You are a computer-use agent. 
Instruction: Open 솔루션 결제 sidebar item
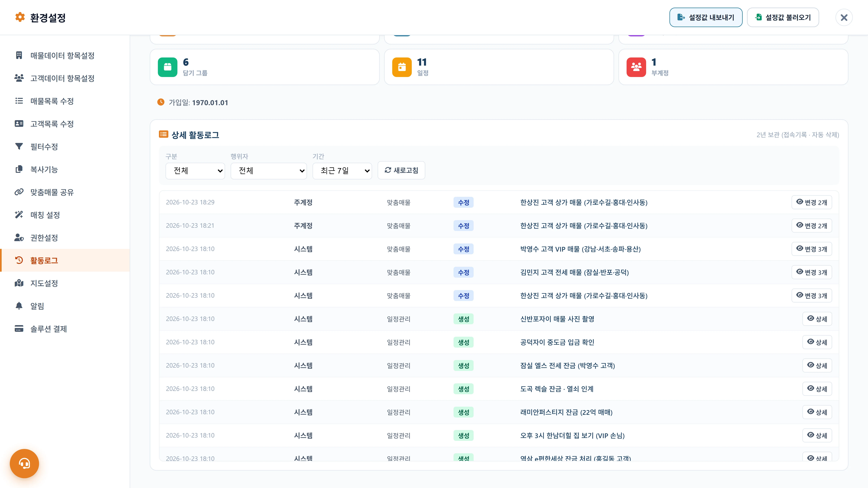click(65, 329)
